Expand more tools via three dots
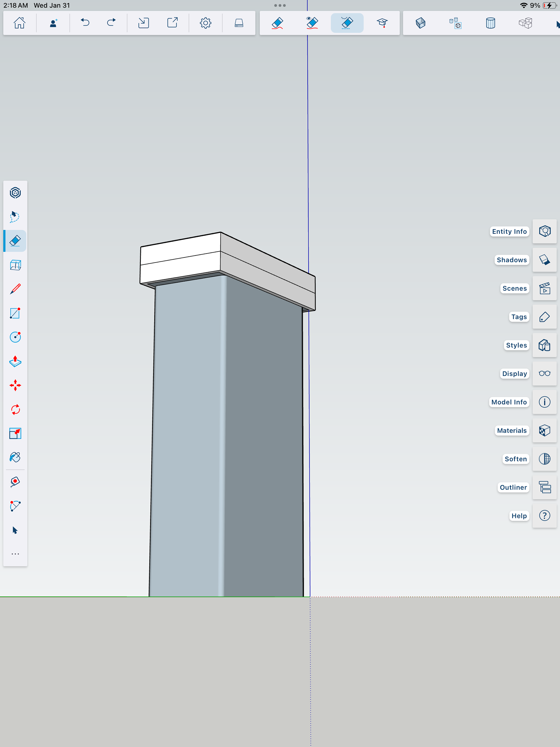 pyautogui.click(x=15, y=554)
